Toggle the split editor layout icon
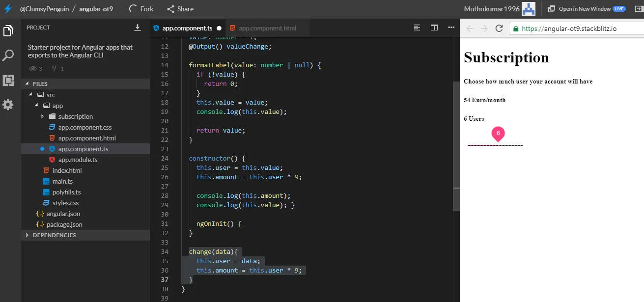The height and width of the screenshot is (302, 644). (x=434, y=27)
